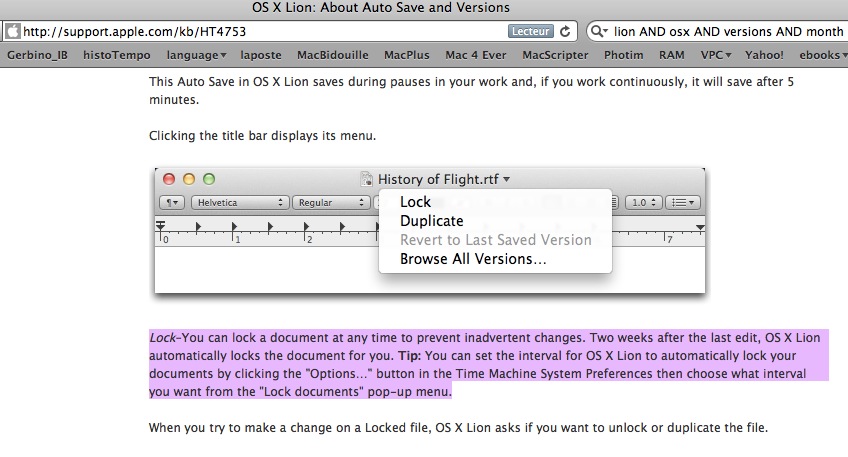Open the MacPlus bookmark
Viewport: 848px width, 457px height.
(407, 55)
